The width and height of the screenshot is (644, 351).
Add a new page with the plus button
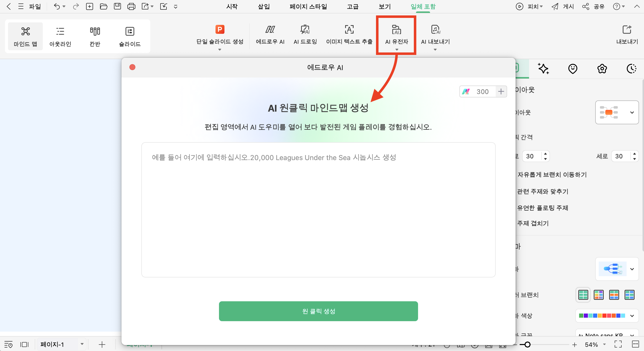click(102, 345)
